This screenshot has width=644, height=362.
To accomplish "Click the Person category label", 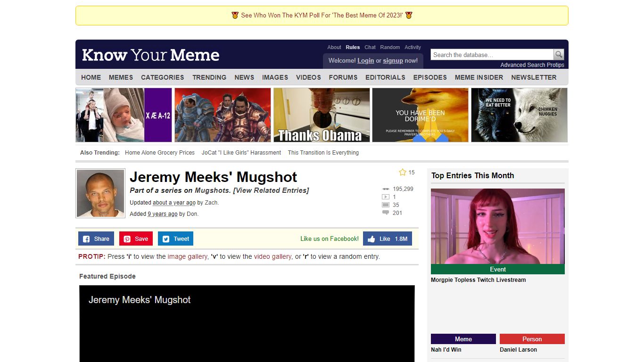I will 532,339.
